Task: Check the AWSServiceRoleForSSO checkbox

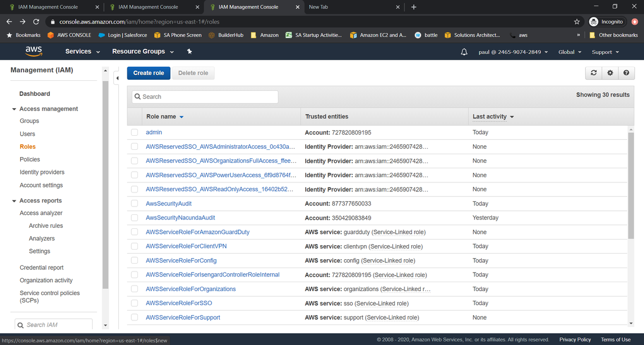Action: 134,303
